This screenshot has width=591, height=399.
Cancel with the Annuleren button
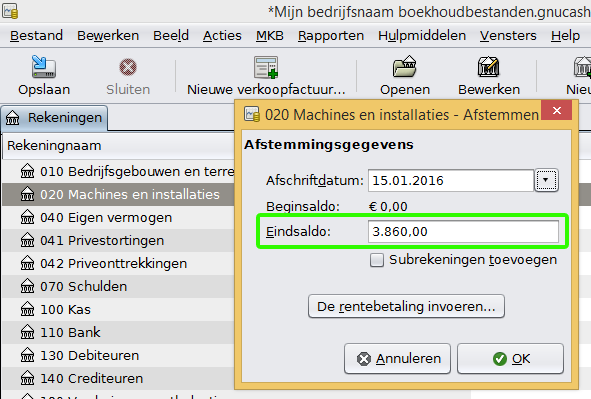pyautogui.click(x=397, y=358)
